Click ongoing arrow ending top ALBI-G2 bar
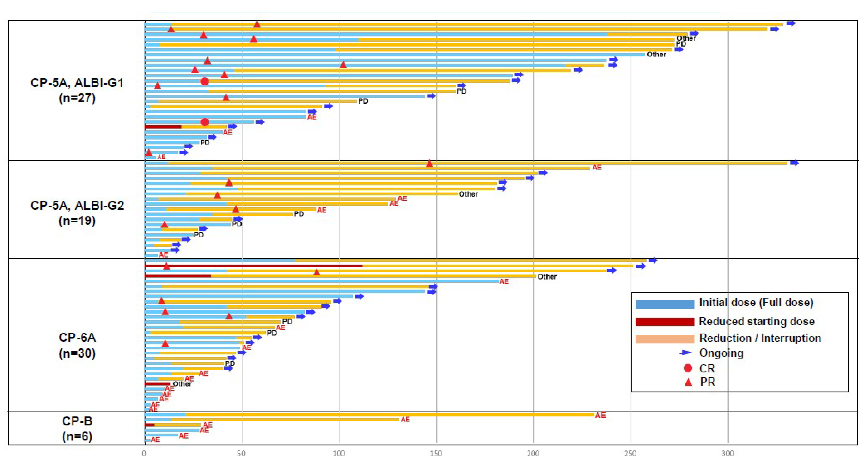Viewport: 868px width, 468px height. (794, 163)
